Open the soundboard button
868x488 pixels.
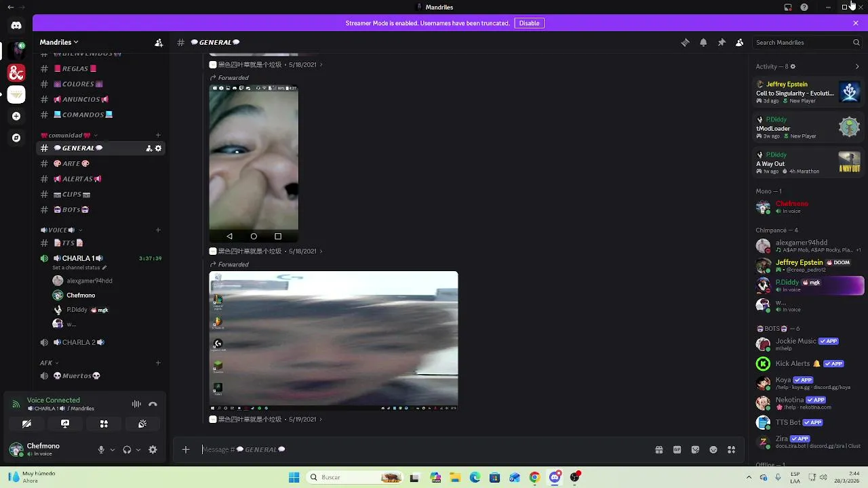tap(142, 424)
